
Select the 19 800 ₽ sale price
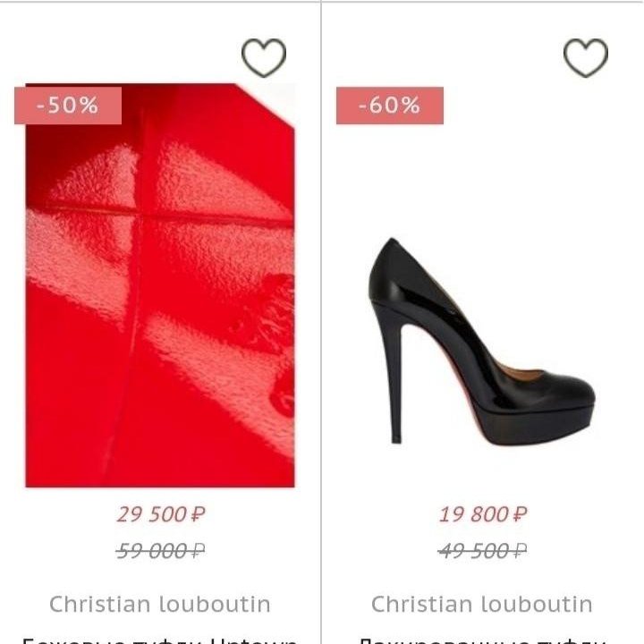click(x=483, y=514)
